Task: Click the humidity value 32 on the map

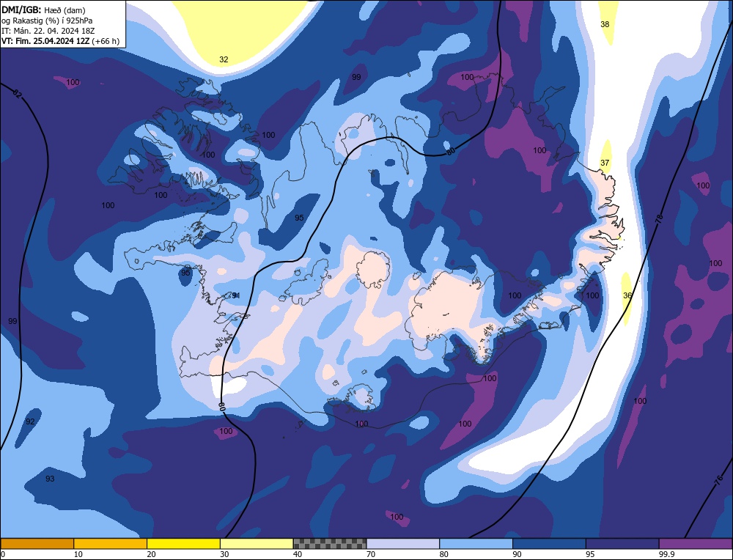Action: click(224, 59)
